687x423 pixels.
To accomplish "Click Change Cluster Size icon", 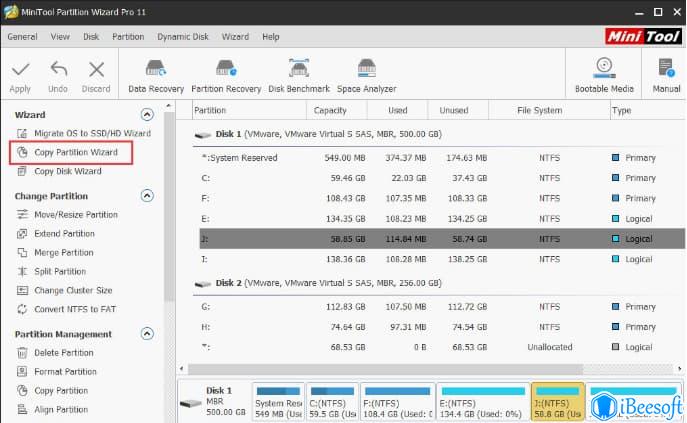I will coord(22,290).
